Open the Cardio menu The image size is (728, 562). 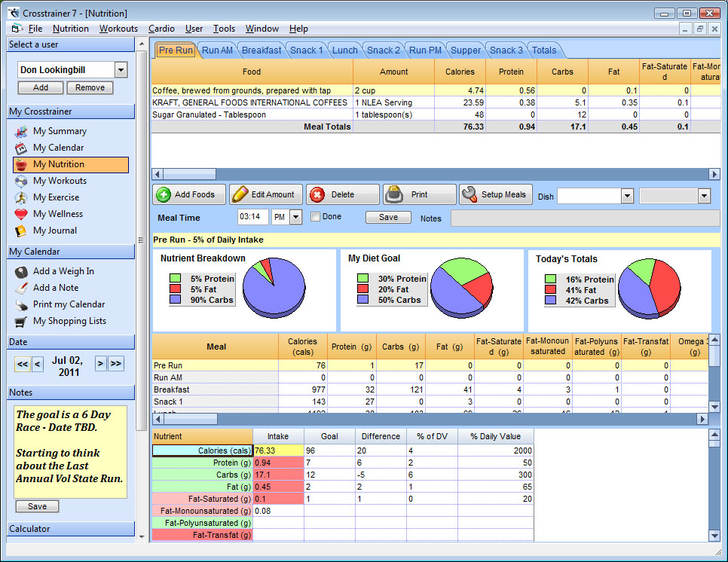pyautogui.click(x=161, y=29)
